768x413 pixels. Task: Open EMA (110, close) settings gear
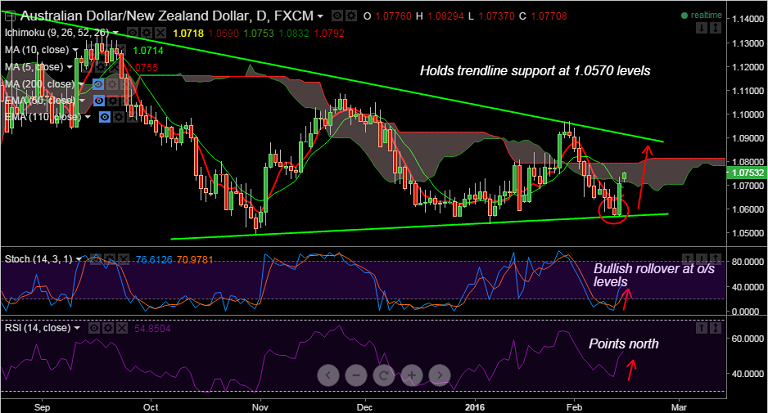119,118
